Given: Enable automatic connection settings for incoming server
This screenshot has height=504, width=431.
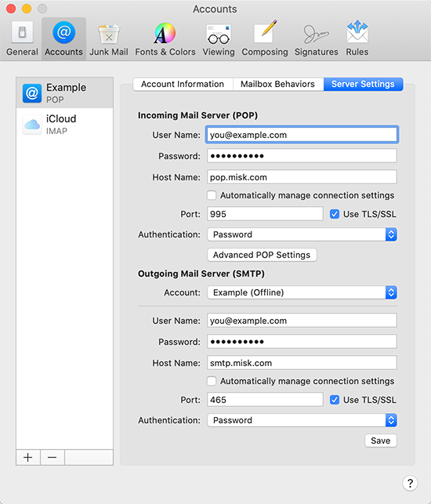Looking at the screenshot, I should pyautogui.click(x=212, y=195).
